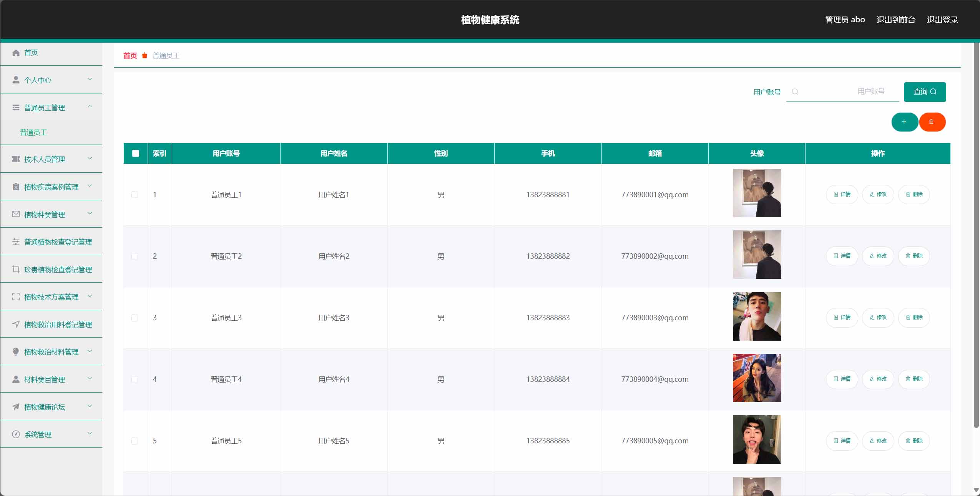Expand the 植物疾病案例管理 chevron

click(90, 186)
